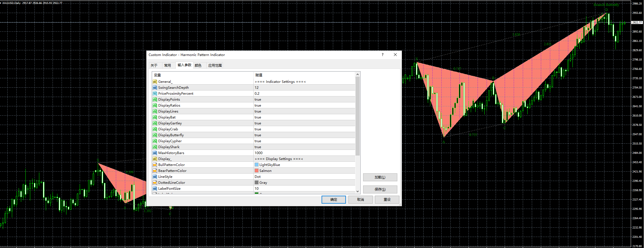This screenshot has height=248, width=644.
Task: Click the help question mark in dialog title bar
Action: click(x=383, y=55)
